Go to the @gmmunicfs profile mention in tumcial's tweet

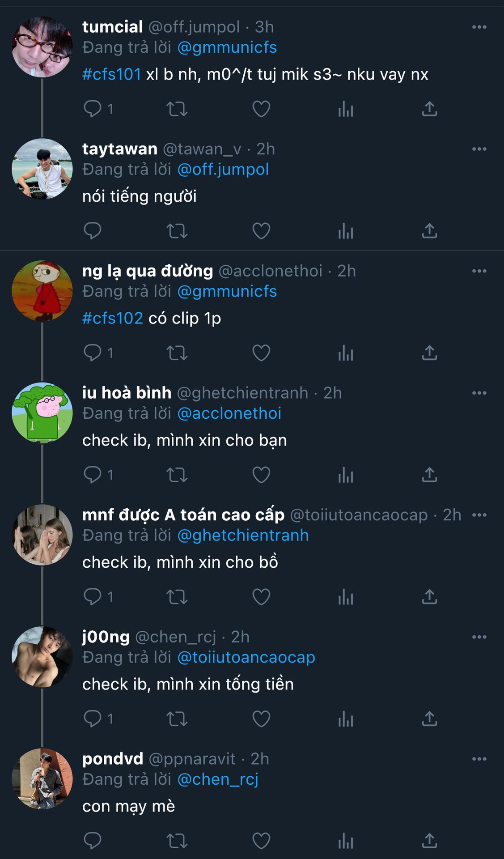click(x=227, y=47)
